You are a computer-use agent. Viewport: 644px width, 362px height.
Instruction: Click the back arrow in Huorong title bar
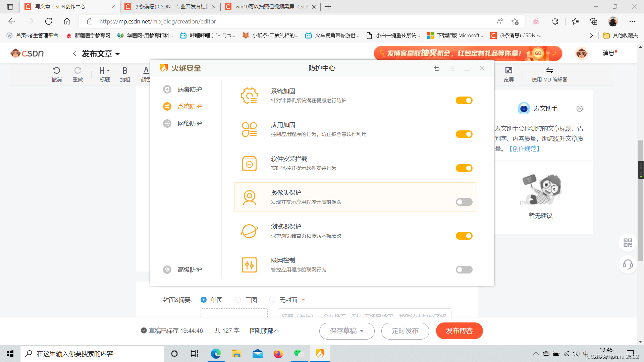coord(437,68)
